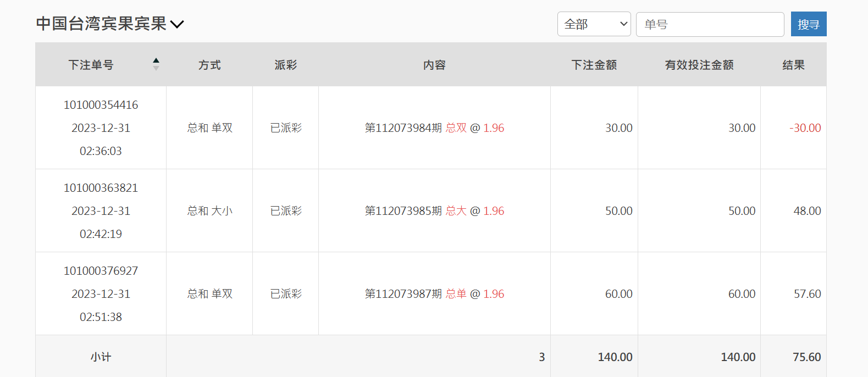Click the 第112073985期 总大 bet content
Image resolution: width=868 pixels, height=377 pixels.
(434, 211)
